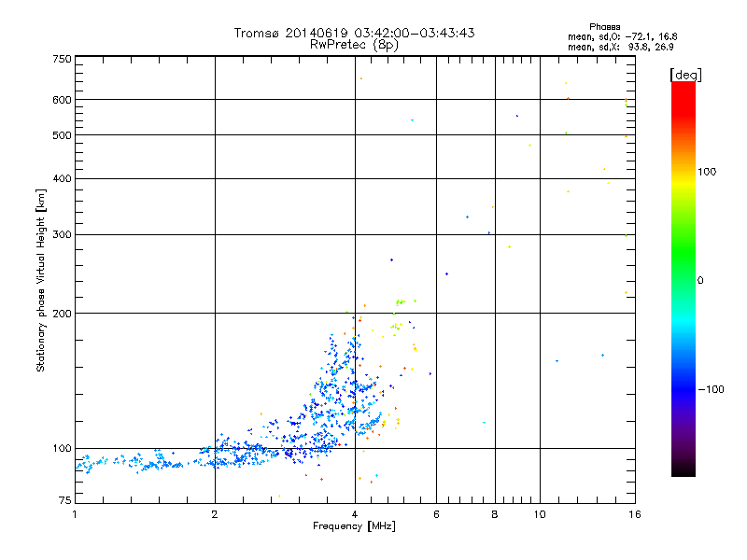Click the x-axis '16' tick label

coord(635,514)
